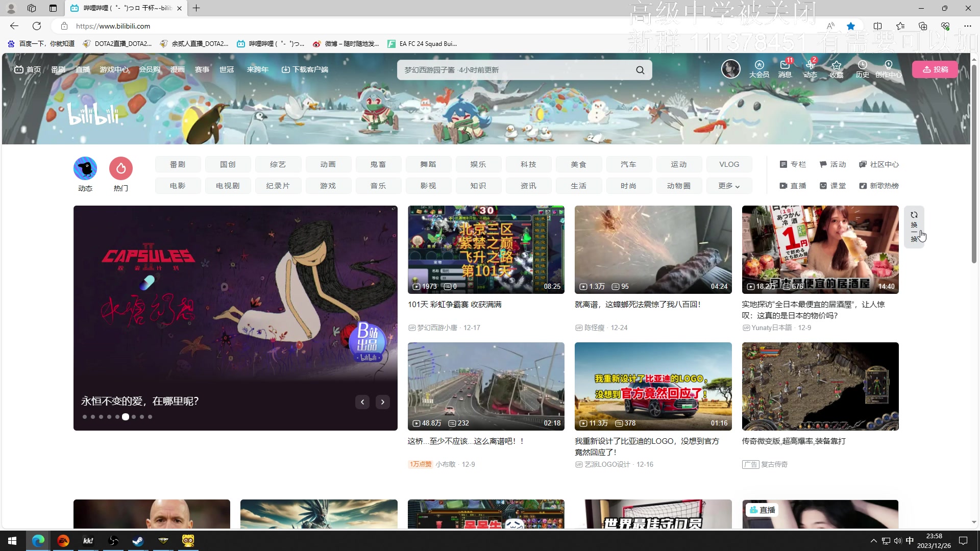Screen dimensions: 980x551
Task: Refresh recommendations with 换一换 button
Action: coord(914,227)
